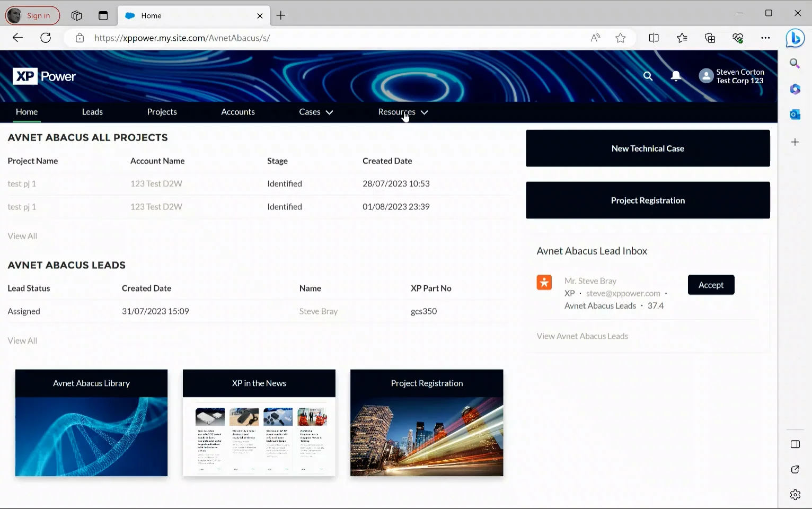Toggle browser split screen icon
Screen dimensions: 812x509
(654, 38)
